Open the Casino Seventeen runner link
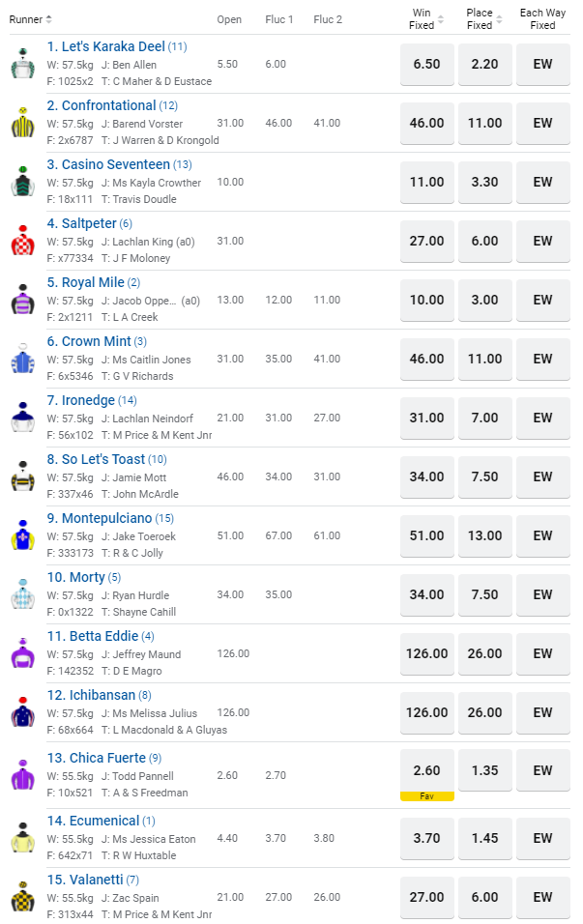 point(108,164)
